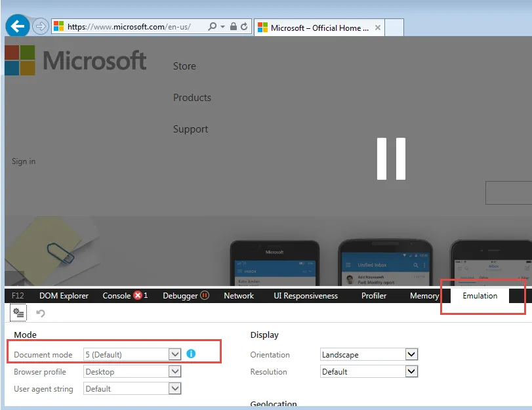Click the browser Back arrow button
This screenshot has height=410, width=532.
click(17, 26)
